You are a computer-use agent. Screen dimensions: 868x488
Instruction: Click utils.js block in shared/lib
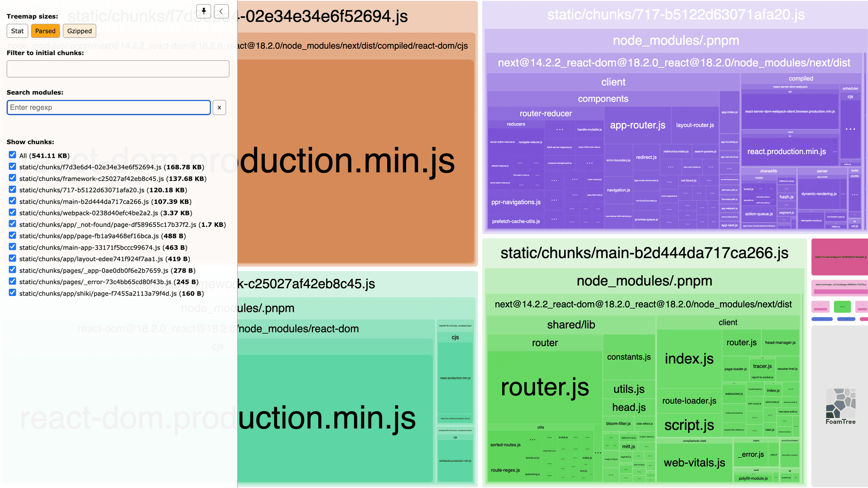click(629, 389)
